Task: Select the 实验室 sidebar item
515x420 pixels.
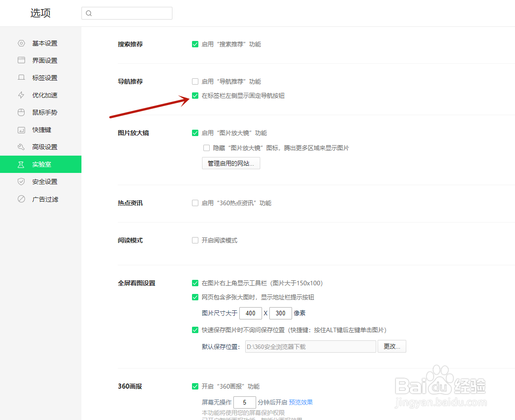Action: (41, 164)
